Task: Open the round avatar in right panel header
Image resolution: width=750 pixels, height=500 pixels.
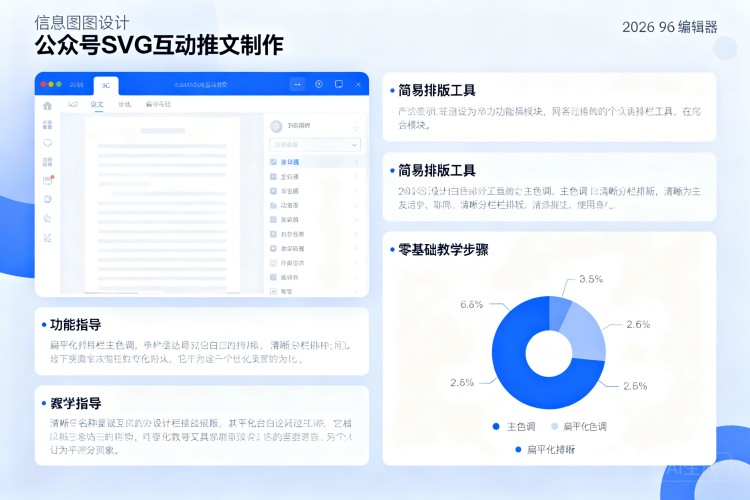Action: (276, 126)
